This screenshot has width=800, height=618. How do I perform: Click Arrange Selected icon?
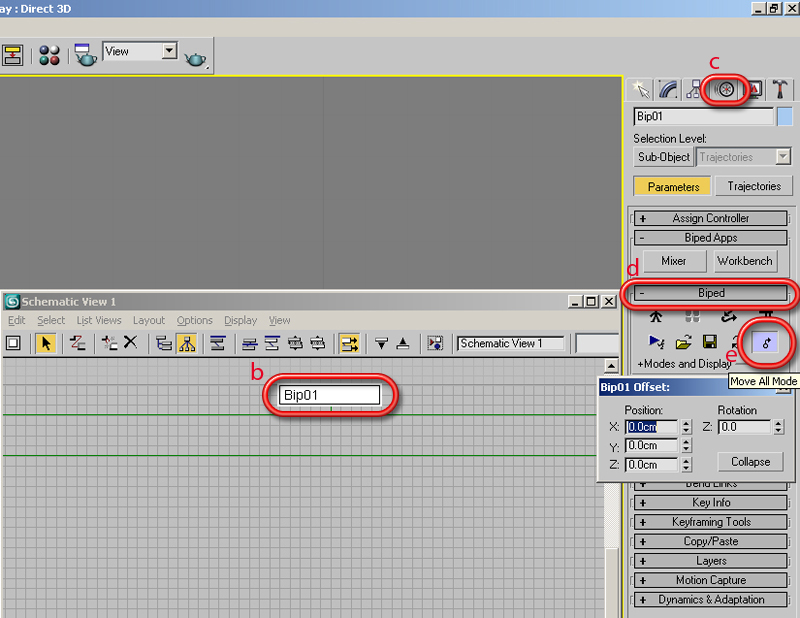point(272,343)
